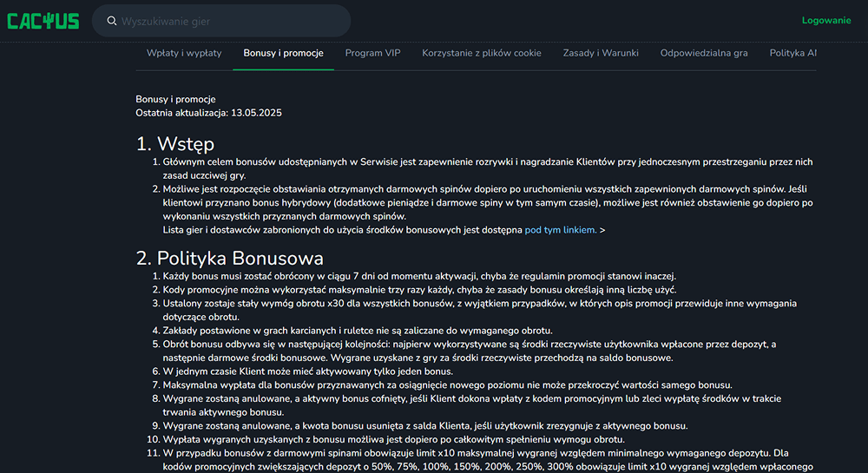Viewport: 868px width, 473px height.
Task: Select the Bonusy i promocje tab
Action: tap(283, 53)
